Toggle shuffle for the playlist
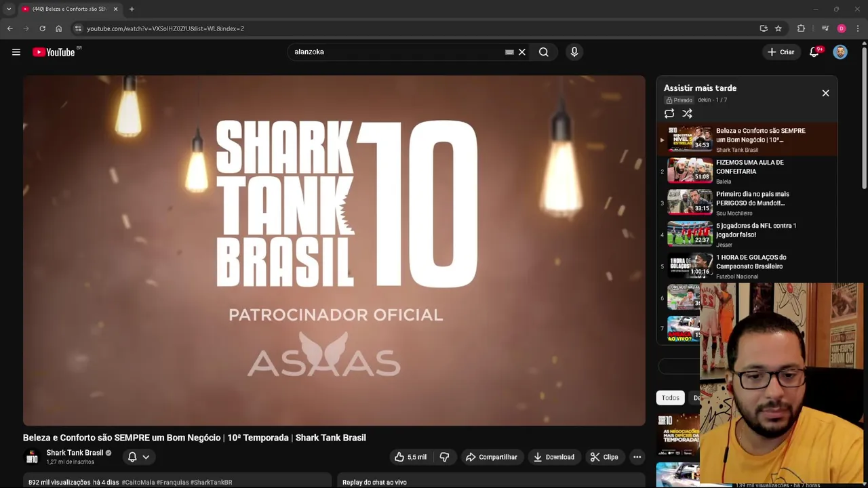Screen dimensions: 868x488 (687, 114)
